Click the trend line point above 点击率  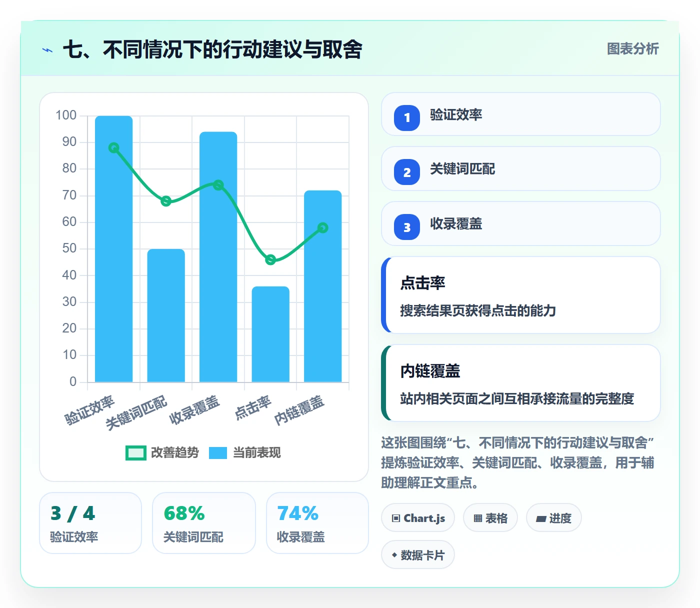[x=270, y=259]
